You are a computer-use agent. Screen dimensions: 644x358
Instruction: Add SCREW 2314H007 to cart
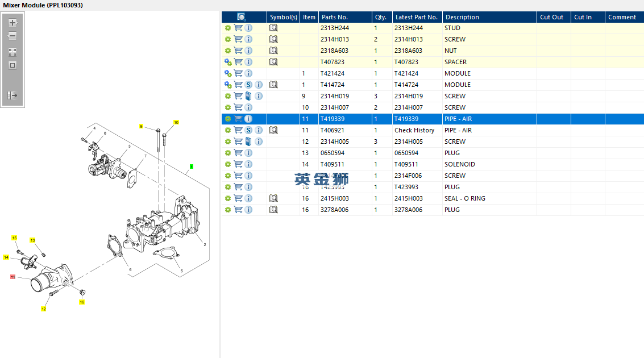tap(238, 107)
